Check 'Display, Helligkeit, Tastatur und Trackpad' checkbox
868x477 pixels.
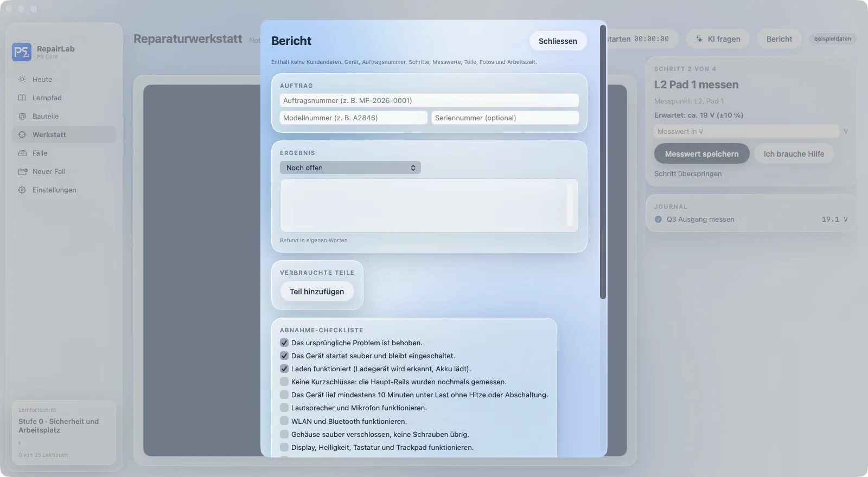284,447
